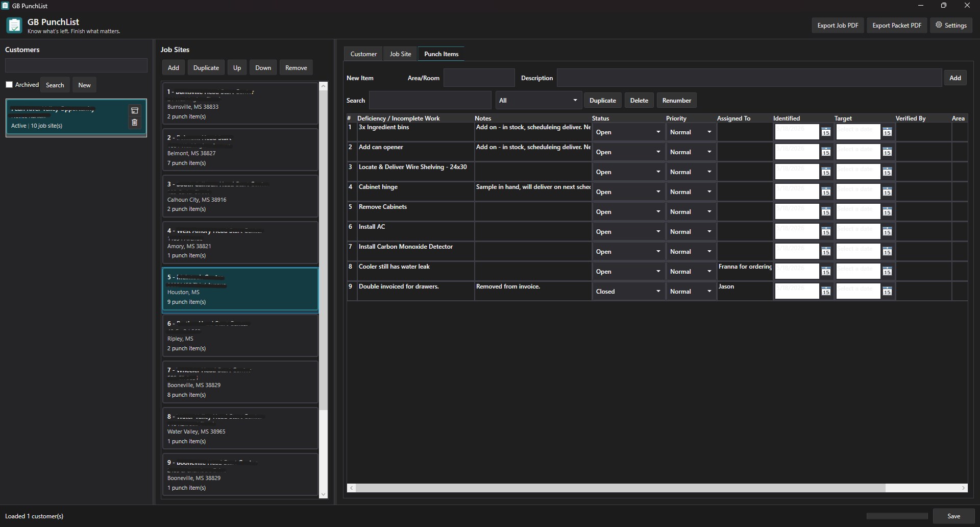Open Target calendar for Remove Cabinets
The width and height of the screenshot is (980, 527).
pos(887,212)
